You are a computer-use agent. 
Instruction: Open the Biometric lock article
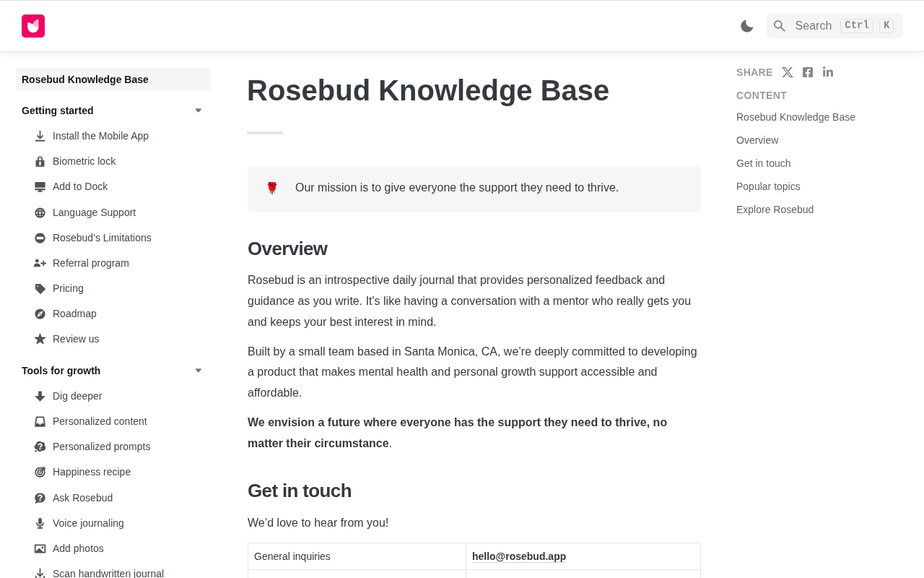(113, 161)
